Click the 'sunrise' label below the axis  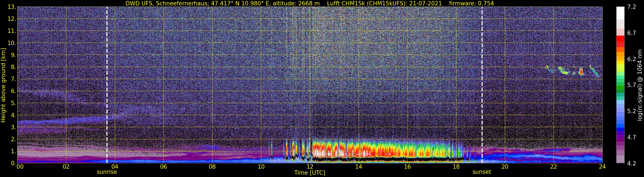(107, 172)
